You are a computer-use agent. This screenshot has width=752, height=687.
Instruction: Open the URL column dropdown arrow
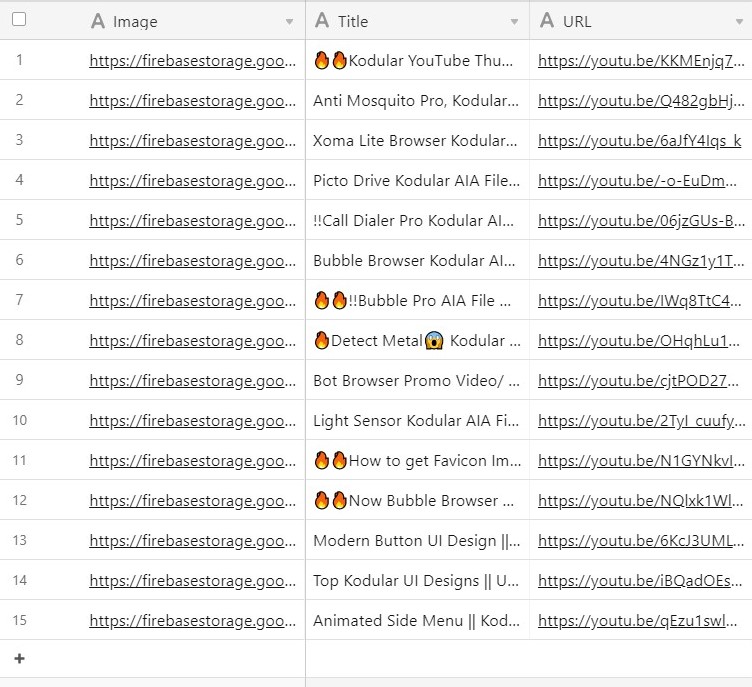pos(739,22)
